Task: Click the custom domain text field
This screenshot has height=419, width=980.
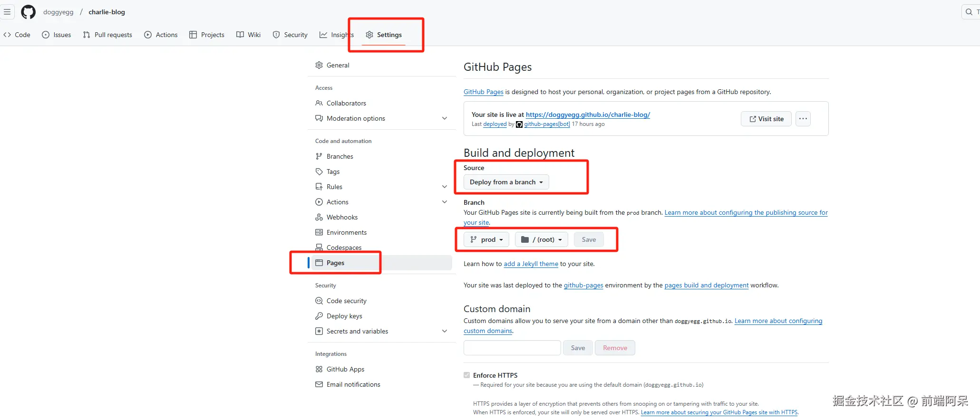Action: tap(512, 348)
